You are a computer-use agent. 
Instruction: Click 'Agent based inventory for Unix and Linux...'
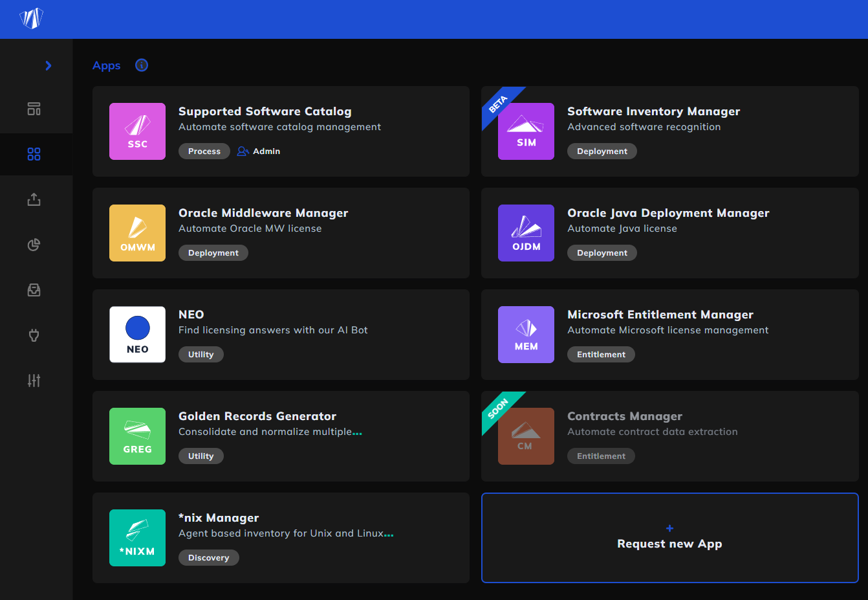point(286,533)
